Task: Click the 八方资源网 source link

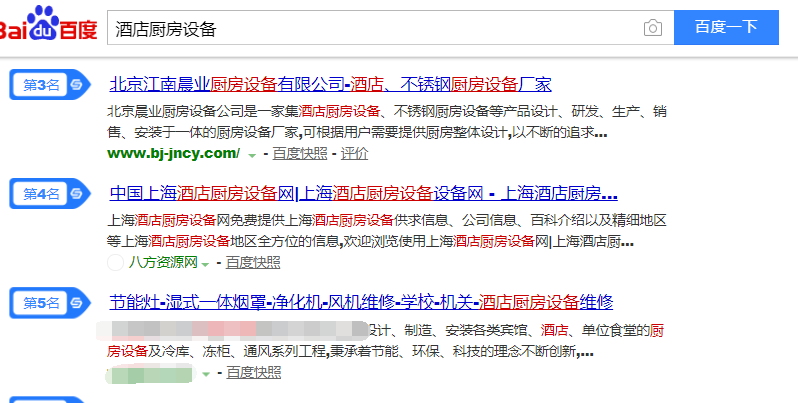Action: coord(163,263)
